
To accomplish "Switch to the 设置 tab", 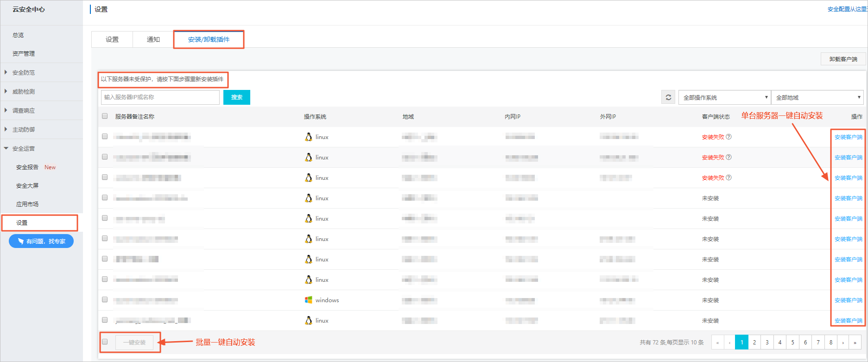I will coord(112,39).
